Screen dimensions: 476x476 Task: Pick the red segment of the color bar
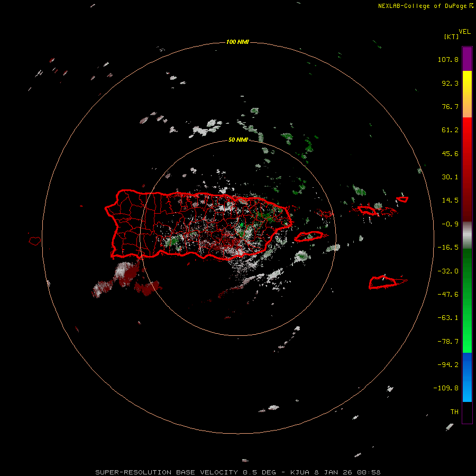click(467, 169)
